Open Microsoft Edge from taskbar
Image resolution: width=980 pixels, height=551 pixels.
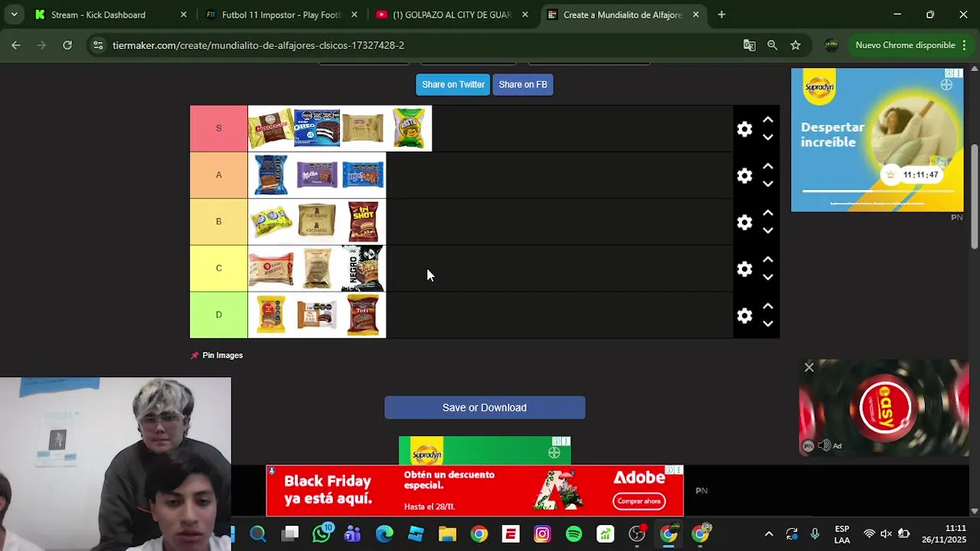click(384, 534)
